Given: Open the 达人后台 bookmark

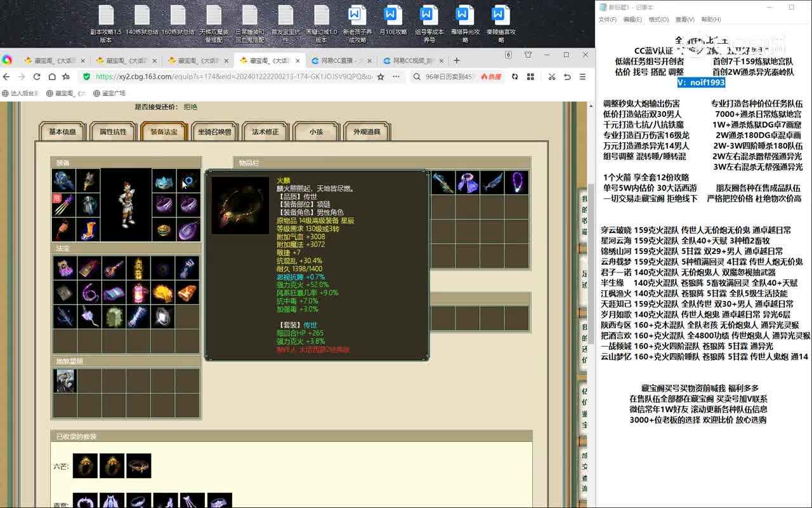Looking at the screenshot, I should (20, 93).
